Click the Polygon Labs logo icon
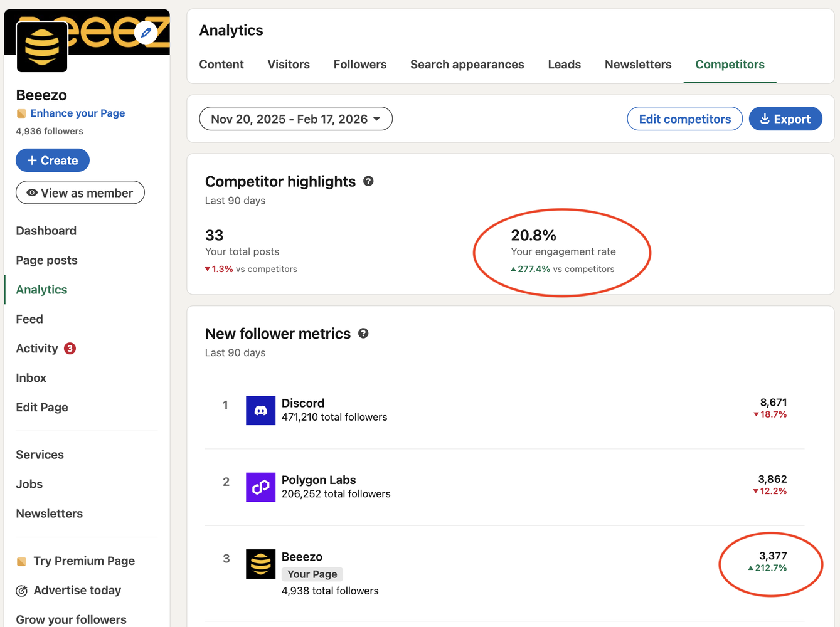Viewport: 840px width, 627px height. pos(260,487)
